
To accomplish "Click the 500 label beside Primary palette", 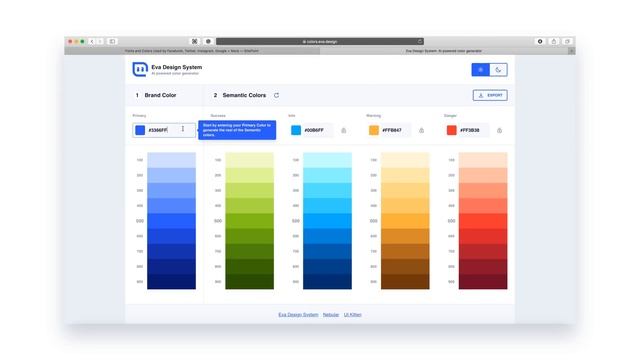I will tap(140, 221).
